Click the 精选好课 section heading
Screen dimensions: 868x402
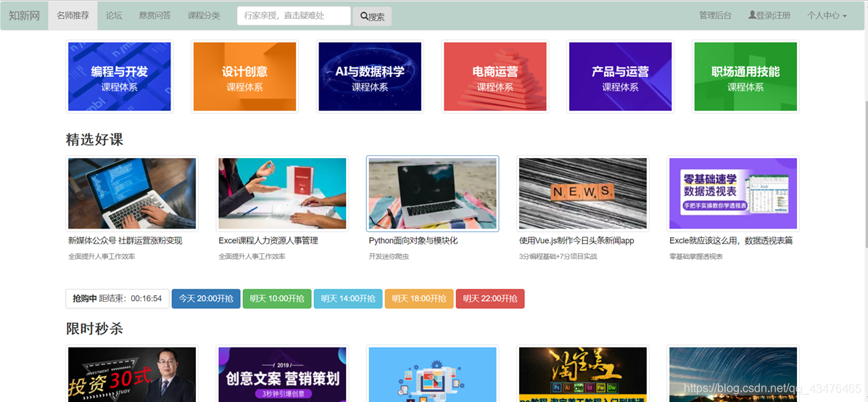95,139
